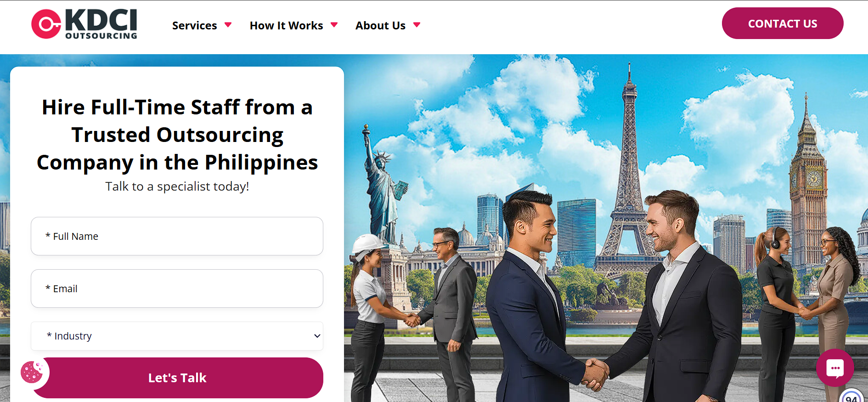The width and height of the screenshot is (868, 402).
Task: Click the KDCI Outsourcing logo
Action: (x=85, y=24)
